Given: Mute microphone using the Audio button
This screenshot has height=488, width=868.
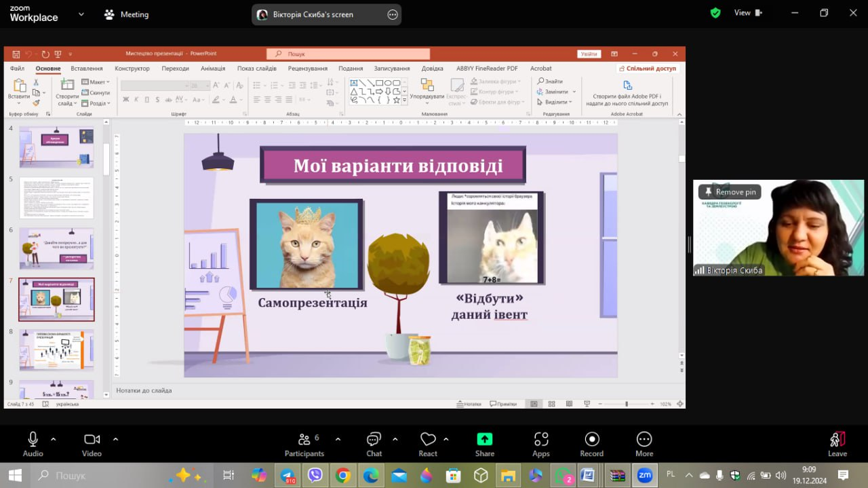Looking at the screenshot, I should tap(33, 444).
